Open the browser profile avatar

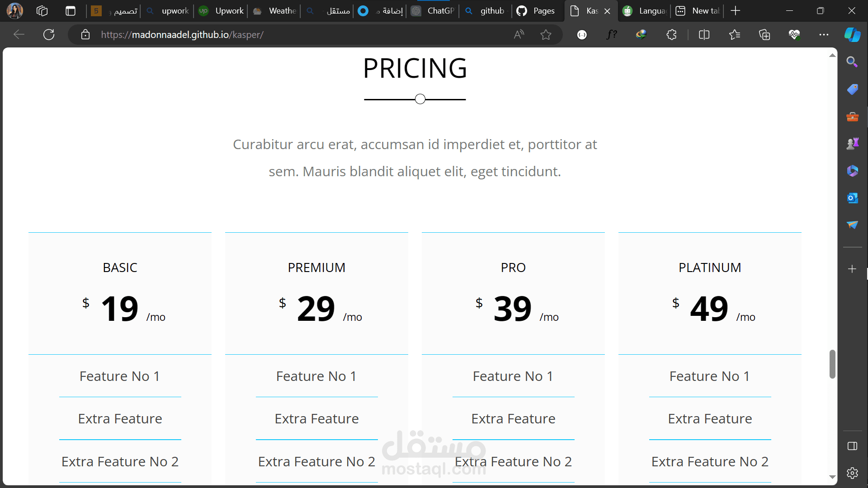(14, 11)
